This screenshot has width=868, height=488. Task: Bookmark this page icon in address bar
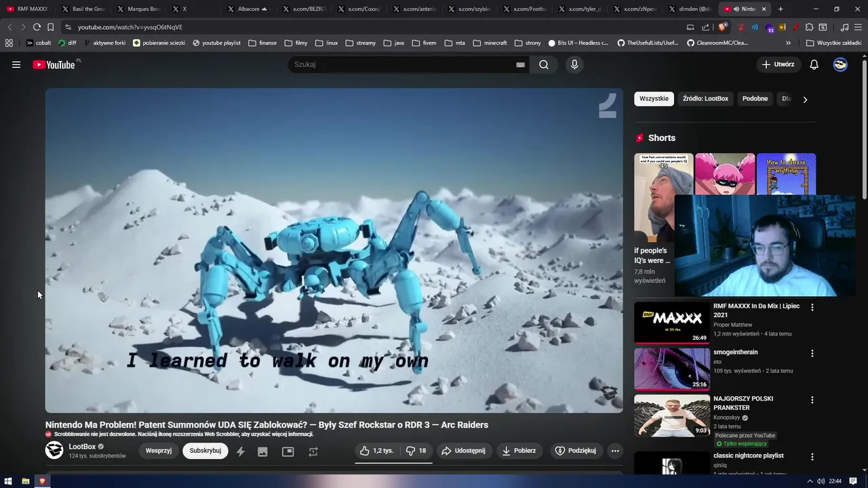coord(50,27)
